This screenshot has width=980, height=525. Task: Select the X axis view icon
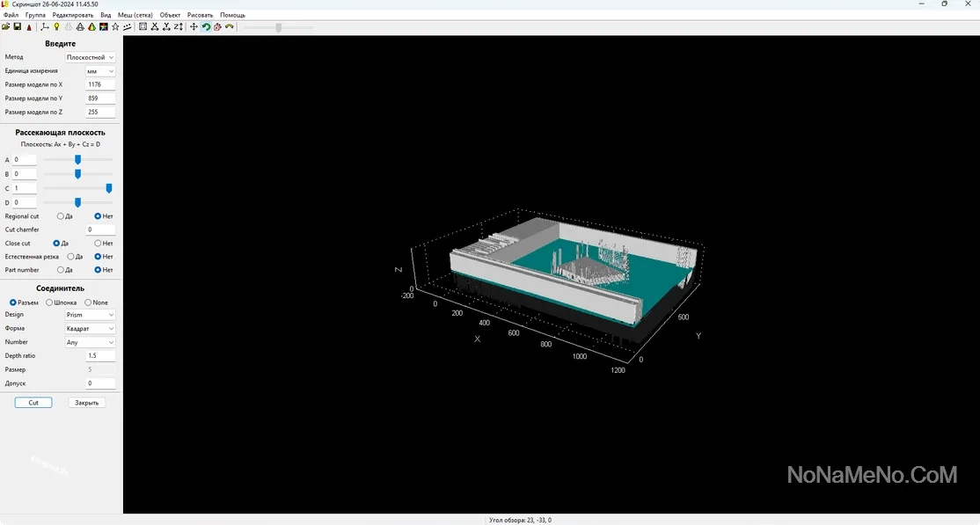pos(155,27)
